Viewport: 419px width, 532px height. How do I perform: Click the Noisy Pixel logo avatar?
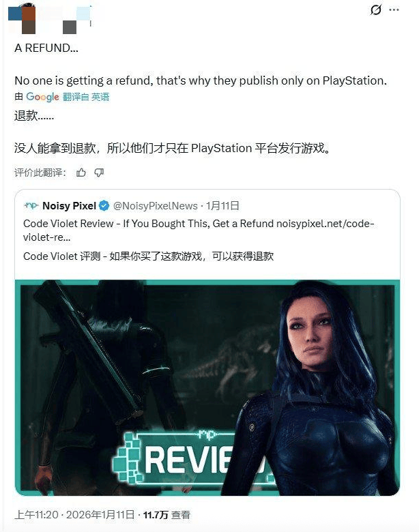click(31, 205)
